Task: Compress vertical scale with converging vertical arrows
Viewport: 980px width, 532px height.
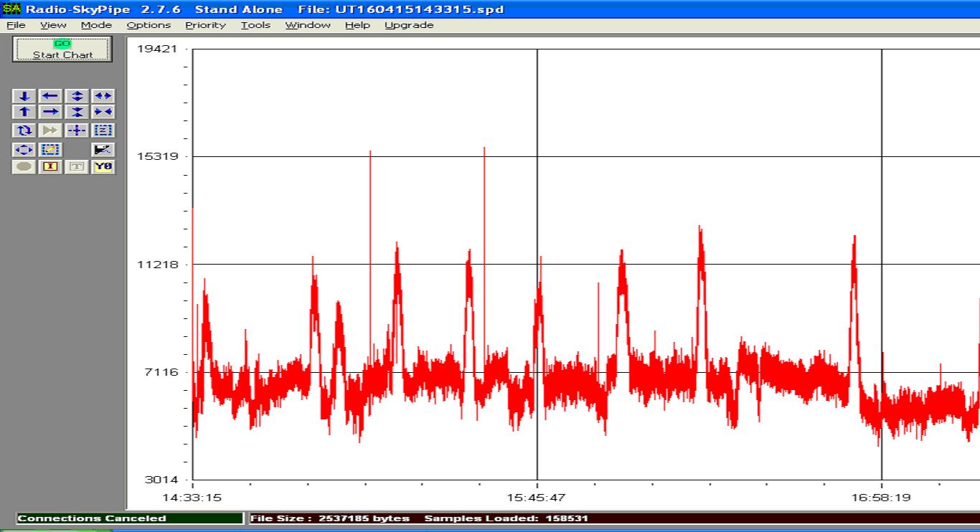Action: [77, 112]
